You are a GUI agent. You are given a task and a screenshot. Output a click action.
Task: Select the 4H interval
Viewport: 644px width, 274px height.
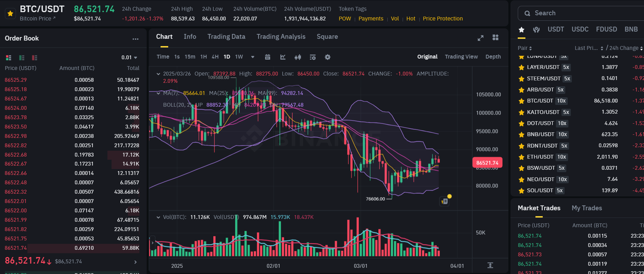[215, 57]
